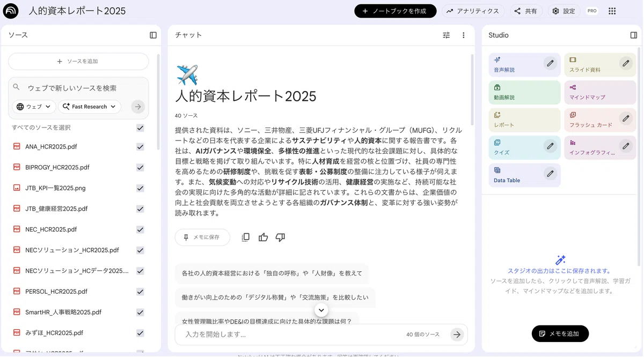Create レポート in Studio
The width and height of the screenshot is (644, 357).
[x=525, y=120]
